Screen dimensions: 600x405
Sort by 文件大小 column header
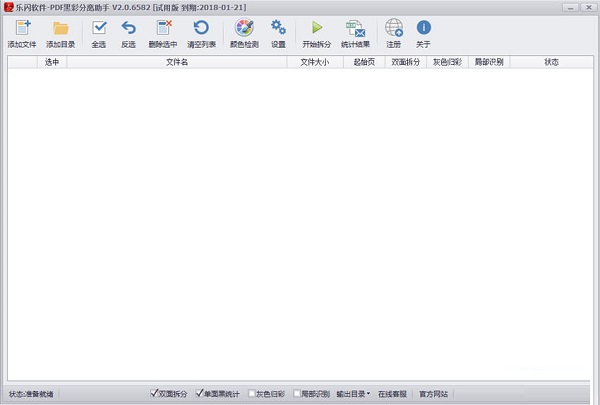tap(315, 62)
